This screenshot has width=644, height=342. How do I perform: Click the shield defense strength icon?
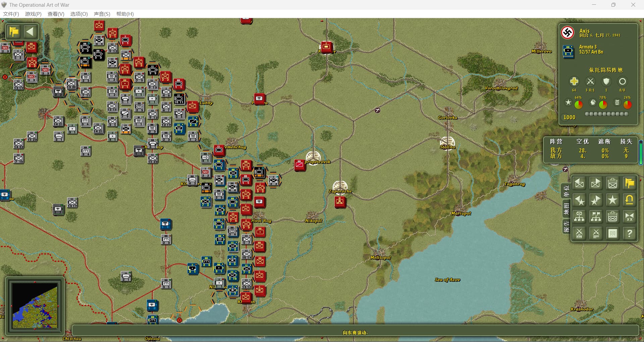click(x=606, y=81)
